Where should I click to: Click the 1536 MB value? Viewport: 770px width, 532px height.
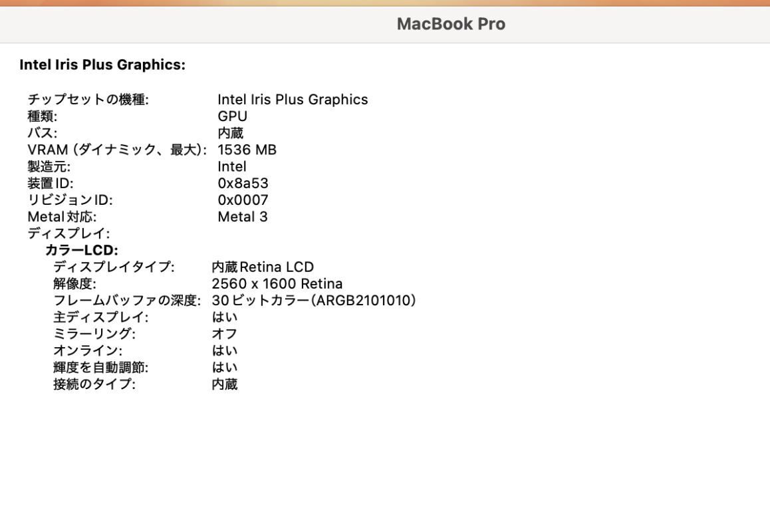pos(247,150)
